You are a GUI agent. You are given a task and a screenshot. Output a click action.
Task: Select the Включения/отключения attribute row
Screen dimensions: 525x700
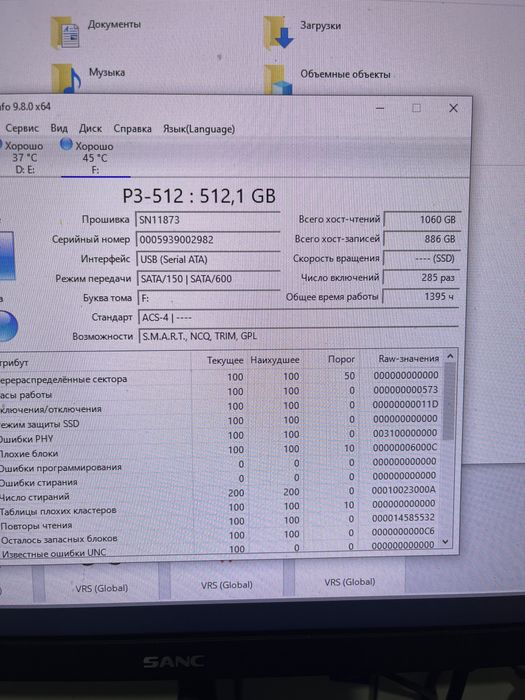click(221, 407)
